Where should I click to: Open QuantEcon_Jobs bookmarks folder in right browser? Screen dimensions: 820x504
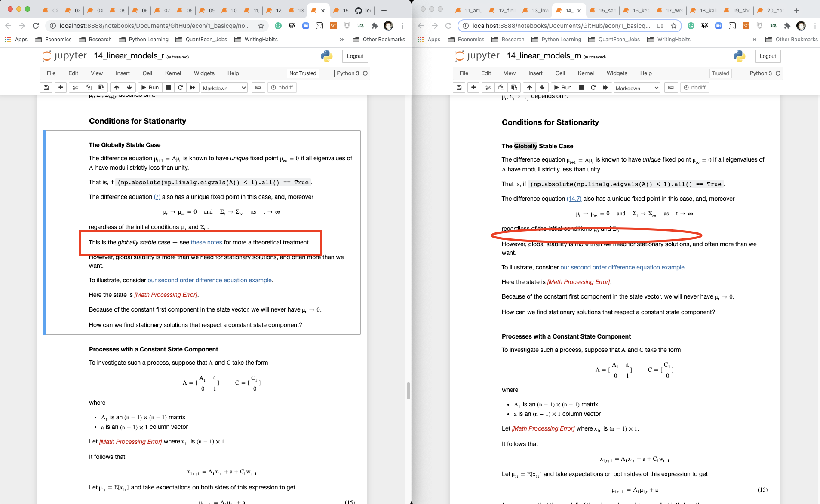tap(614, 39)
